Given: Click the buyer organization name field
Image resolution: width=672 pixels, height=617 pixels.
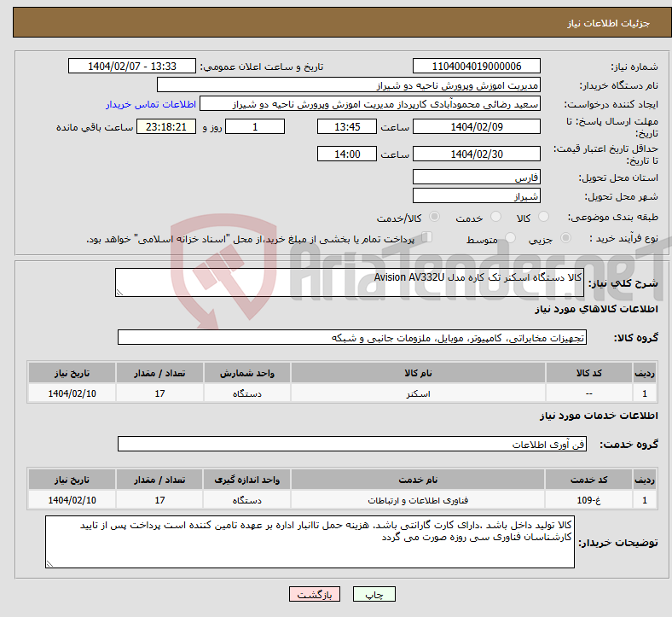Looking at the screenshot, I should click(x=349, y=84).
